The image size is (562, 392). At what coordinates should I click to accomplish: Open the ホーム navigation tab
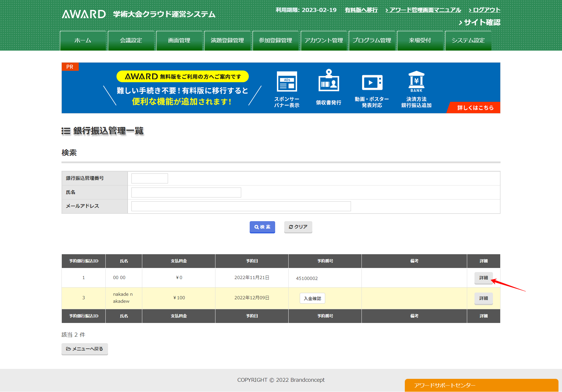(83, 41)
